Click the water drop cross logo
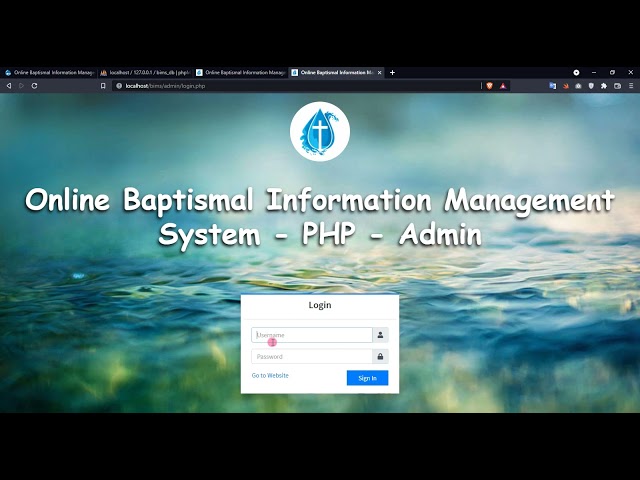 pos(320,131)
